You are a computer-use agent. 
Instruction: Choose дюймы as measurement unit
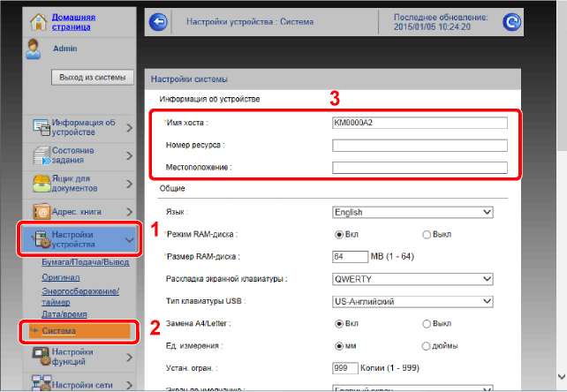[x=427, y=345]
